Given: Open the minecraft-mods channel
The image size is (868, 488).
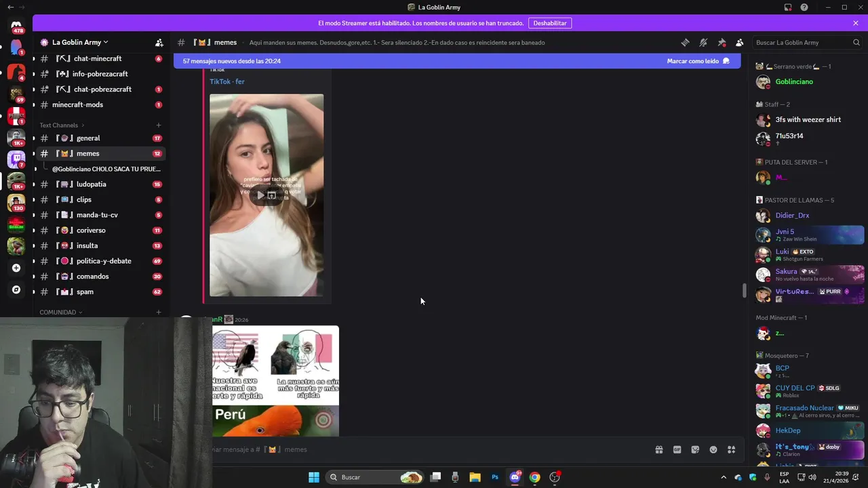Looking at the screenshot, I should [100, 105].
